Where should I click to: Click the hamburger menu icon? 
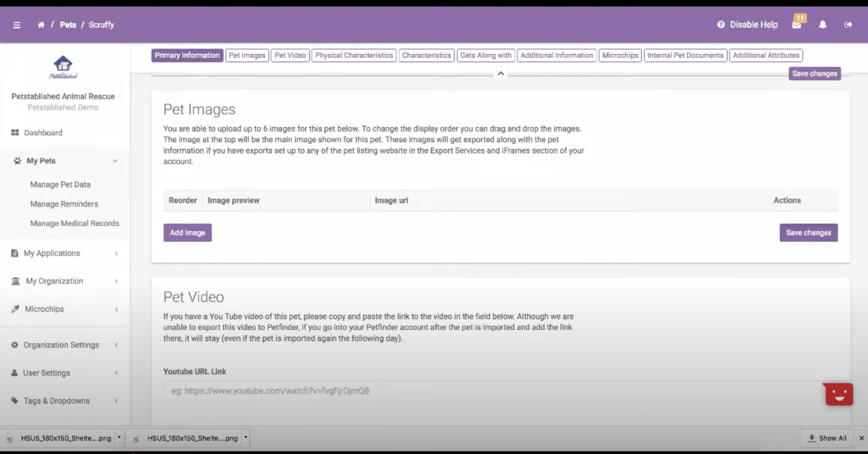(17, 25)
